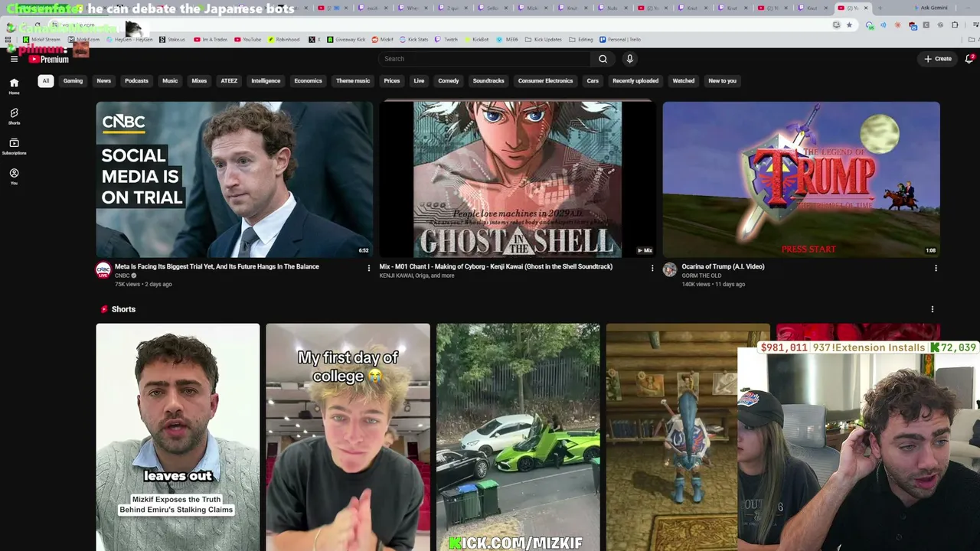The image size is (980, 551).
Task: Select the Music filter chip
Action: point(170,80)
